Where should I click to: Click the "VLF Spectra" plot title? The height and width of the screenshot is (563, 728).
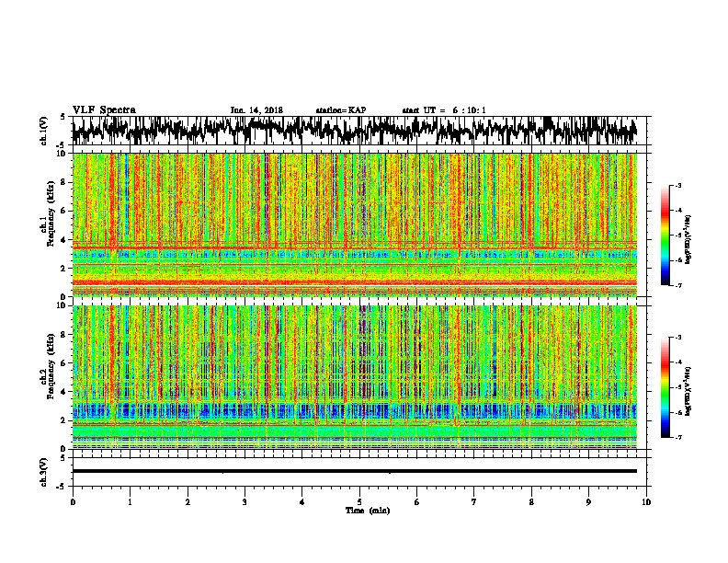pyautogui.click(x=104, y=110)
